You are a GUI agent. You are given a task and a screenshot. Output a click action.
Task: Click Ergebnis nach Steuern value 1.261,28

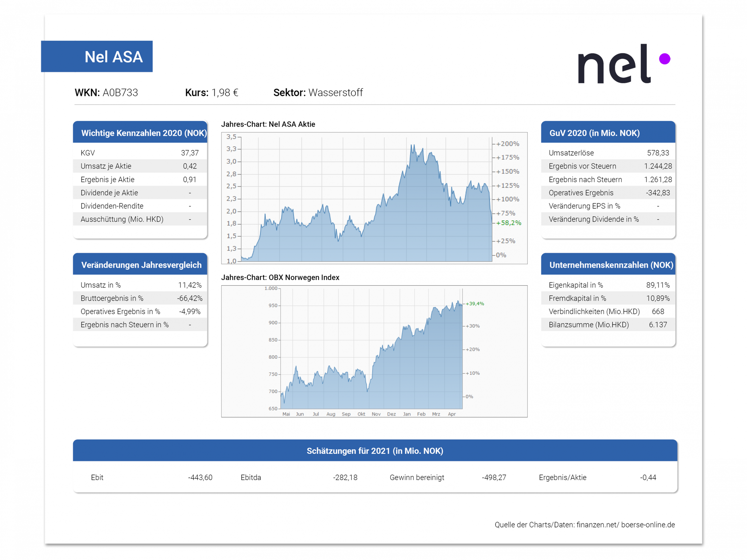pos(658,180)
